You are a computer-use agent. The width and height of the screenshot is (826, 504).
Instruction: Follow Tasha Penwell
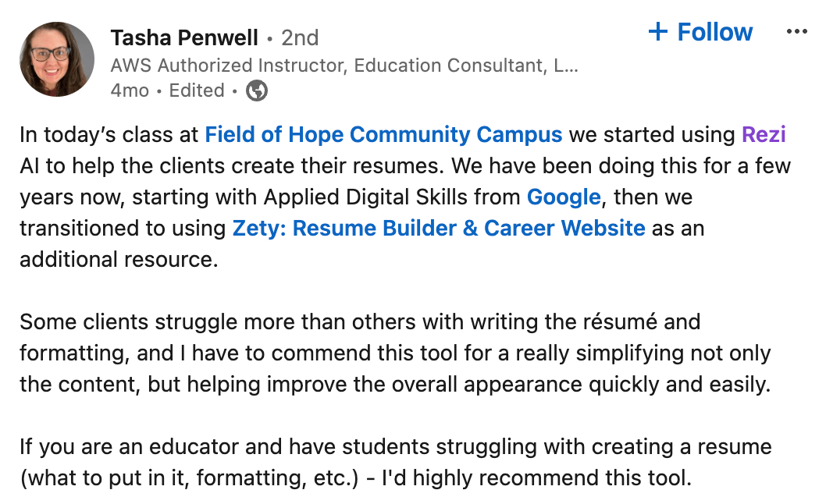700,32
